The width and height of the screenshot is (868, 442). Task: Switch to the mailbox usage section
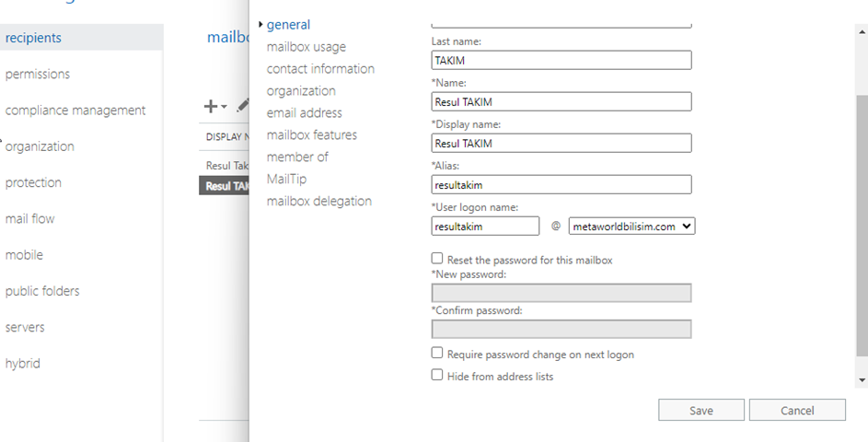coord(307,47)
